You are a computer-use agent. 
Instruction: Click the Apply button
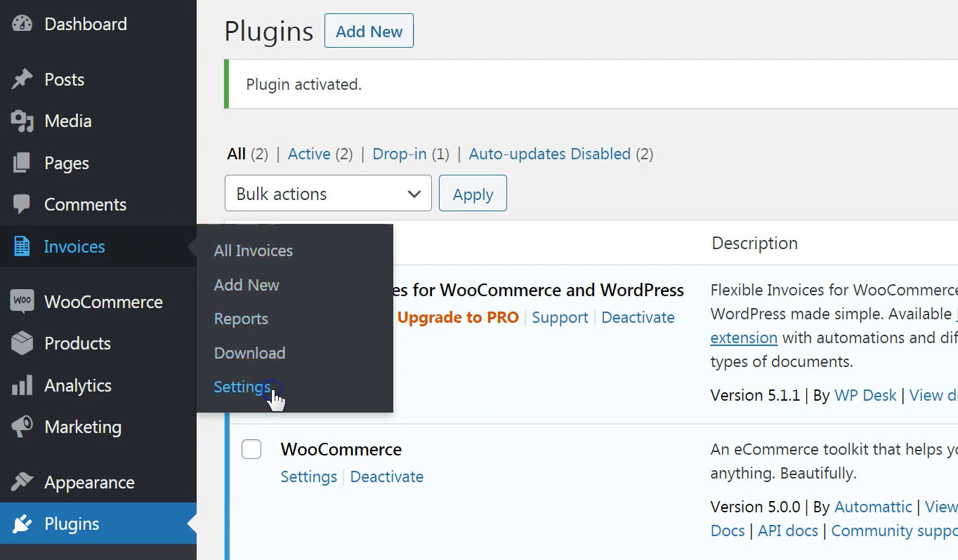473,194
